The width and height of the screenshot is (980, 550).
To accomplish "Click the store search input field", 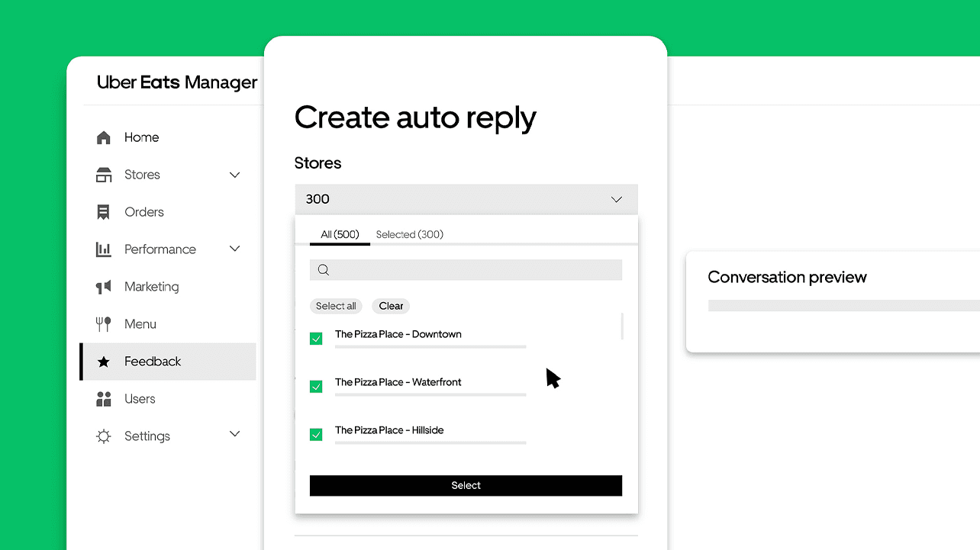I will 466,270.
